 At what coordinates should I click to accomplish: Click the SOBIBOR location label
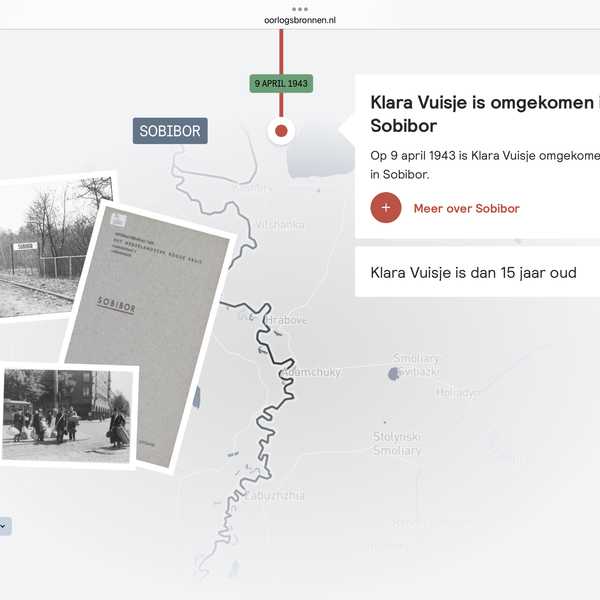click(170, 131)
